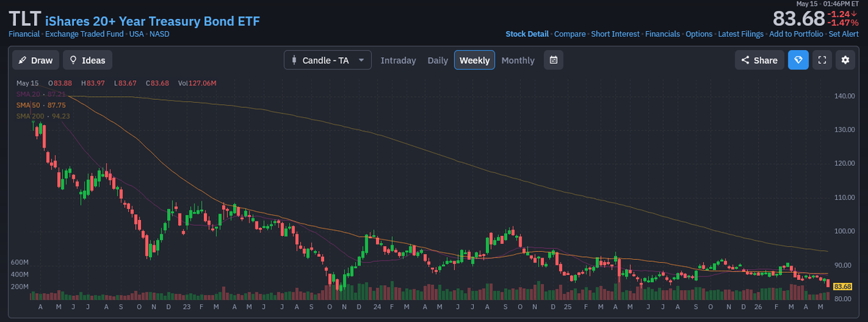Click the large 83.68 price quote

coord(799,18)
